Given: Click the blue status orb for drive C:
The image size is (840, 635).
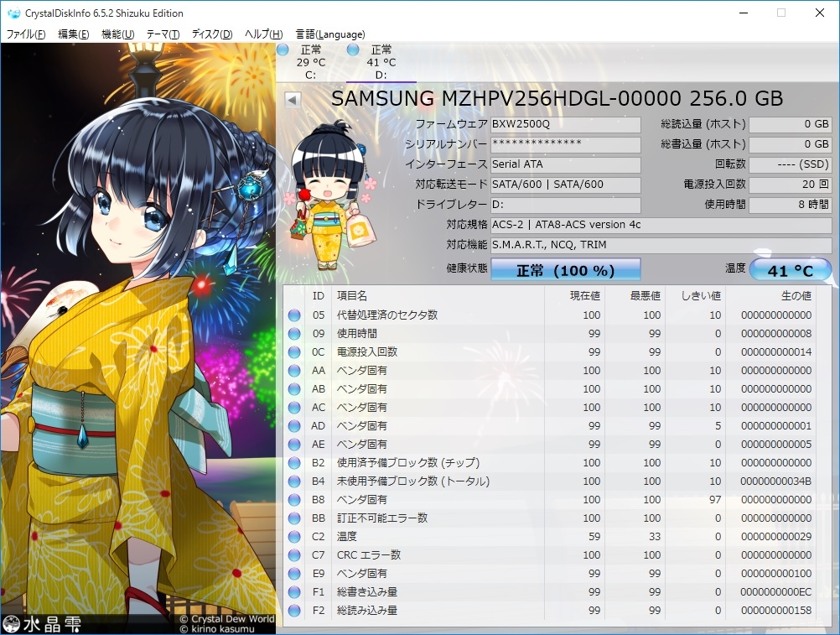Looking at the screenshot, I should coord(283,49).
